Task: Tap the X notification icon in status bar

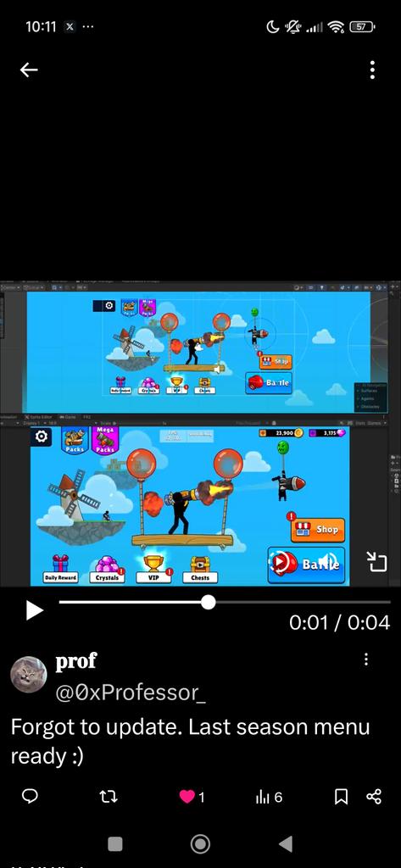Action: [70, 26]
